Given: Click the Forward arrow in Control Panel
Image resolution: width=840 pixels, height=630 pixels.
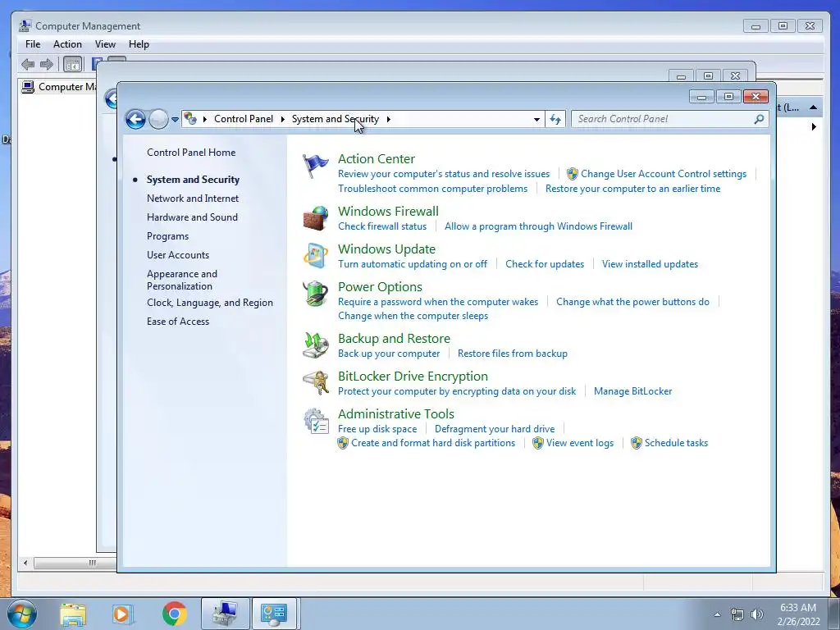Looking at the screenshot, I should pos(158,119).
